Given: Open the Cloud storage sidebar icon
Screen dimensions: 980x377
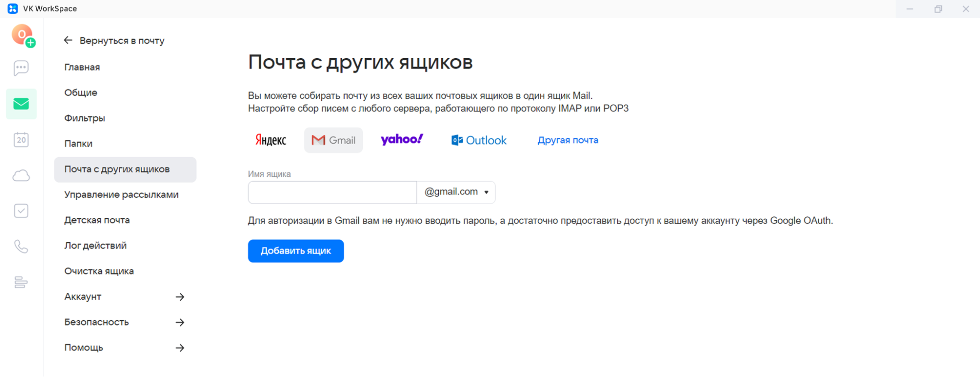Looking at the screenshot, I should pos(21,176).
